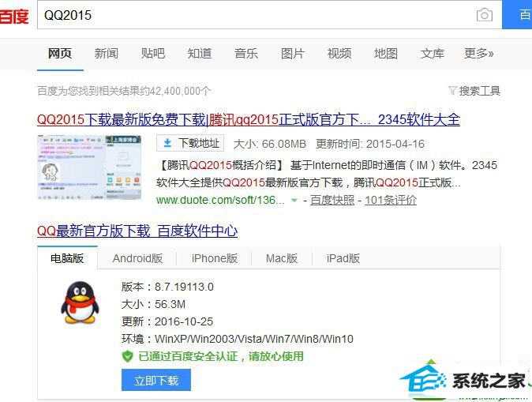The height and width of the screenshot is (402, 532).
Task: Switch to the 新闻 tab
Action: coord(107,54)
